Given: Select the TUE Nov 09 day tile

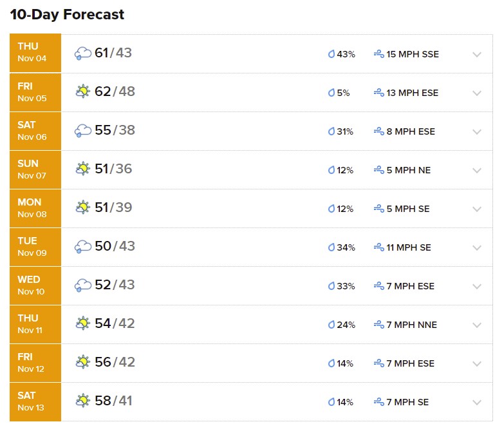Looking at the screenshot, I should pos(35,247).
